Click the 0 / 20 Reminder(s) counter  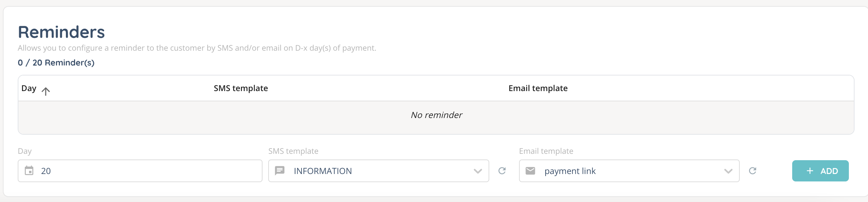56,63
